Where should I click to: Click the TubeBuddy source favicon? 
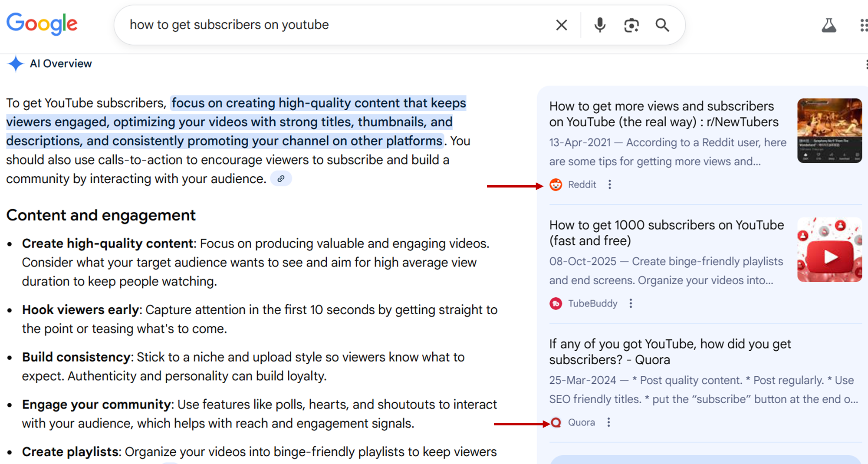point(556,303)
